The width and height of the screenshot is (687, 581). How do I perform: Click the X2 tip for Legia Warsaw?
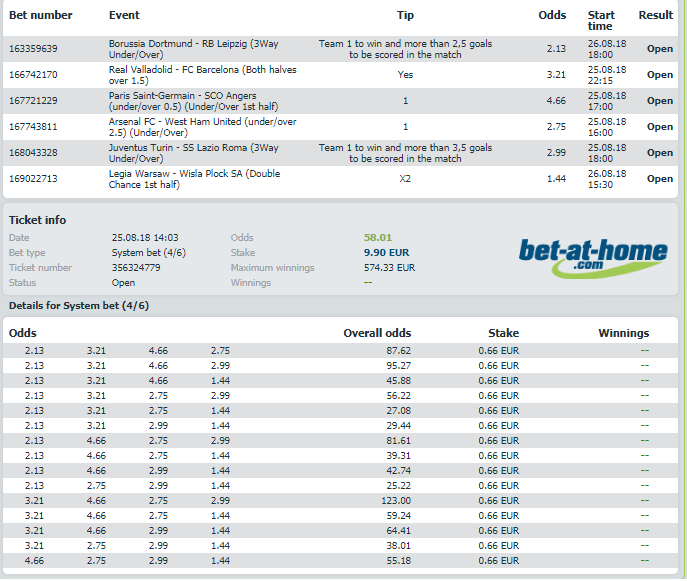coord(405,179)
